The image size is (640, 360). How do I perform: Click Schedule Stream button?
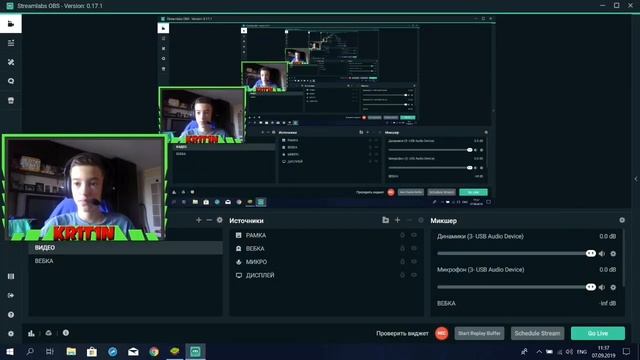click(537, 333)
